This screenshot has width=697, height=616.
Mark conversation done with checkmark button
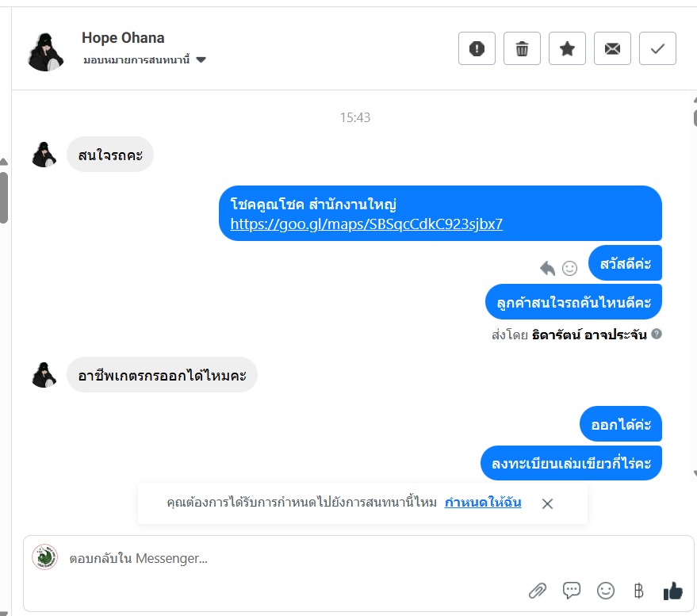(x=657, y=48)
